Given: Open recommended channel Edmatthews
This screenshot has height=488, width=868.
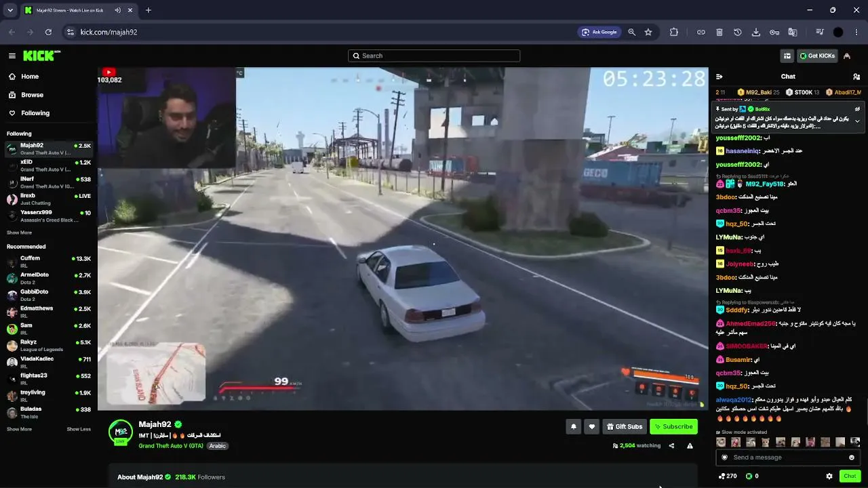Looking at the screenshot, I should coord(47,312).
